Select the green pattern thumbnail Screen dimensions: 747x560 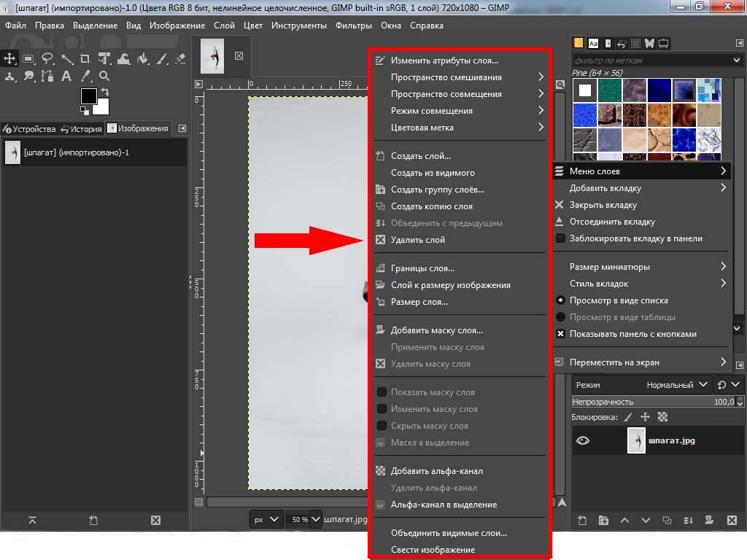(x=609, y=90)
